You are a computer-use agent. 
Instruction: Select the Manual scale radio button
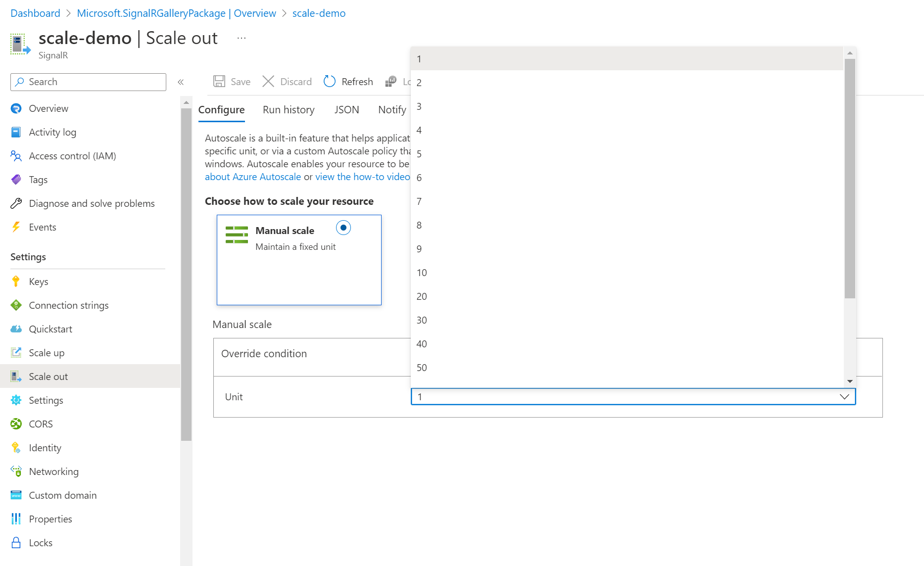pos(343,228)
